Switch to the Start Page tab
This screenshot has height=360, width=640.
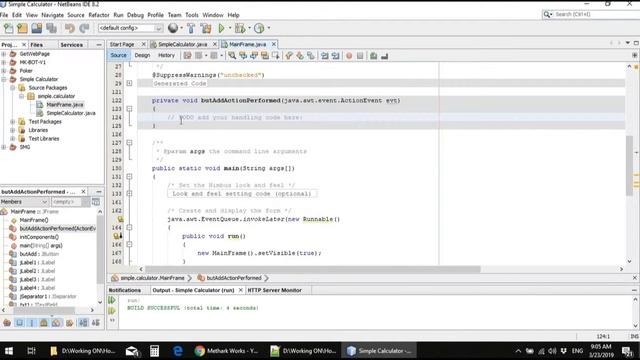(122, 44)
